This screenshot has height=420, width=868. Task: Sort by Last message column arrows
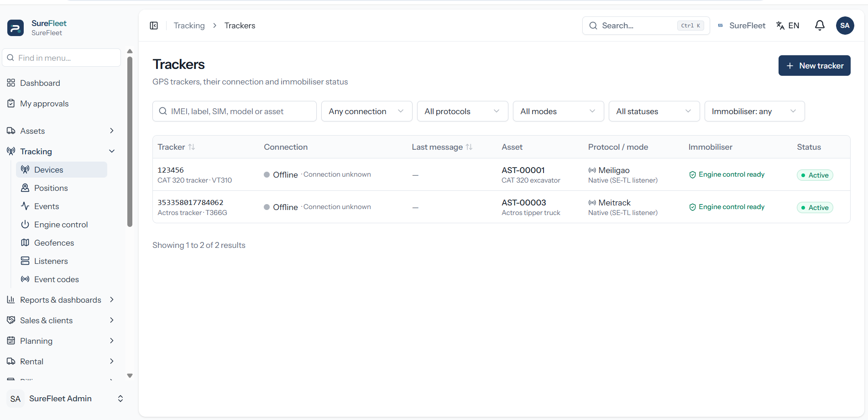(469, 147)
